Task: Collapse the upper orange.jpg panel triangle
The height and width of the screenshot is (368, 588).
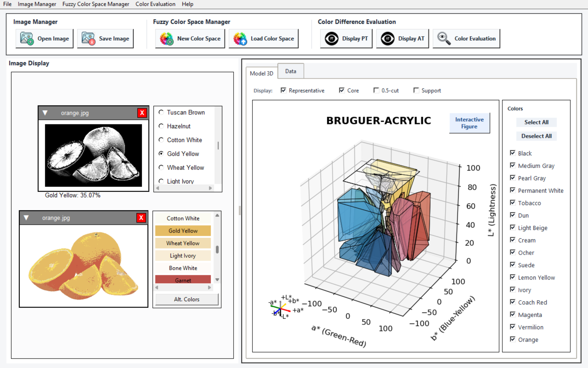Action: [x=45, y=113]
